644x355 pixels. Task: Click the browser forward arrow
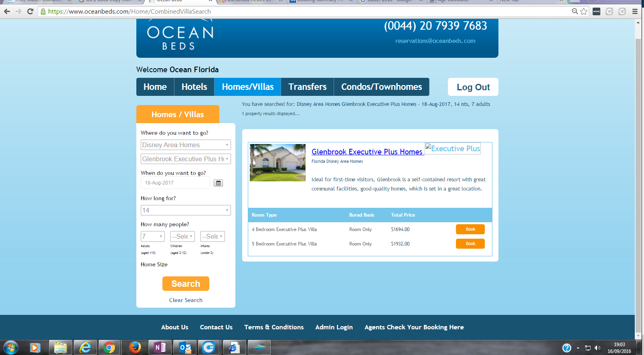[x=18, y=11]
